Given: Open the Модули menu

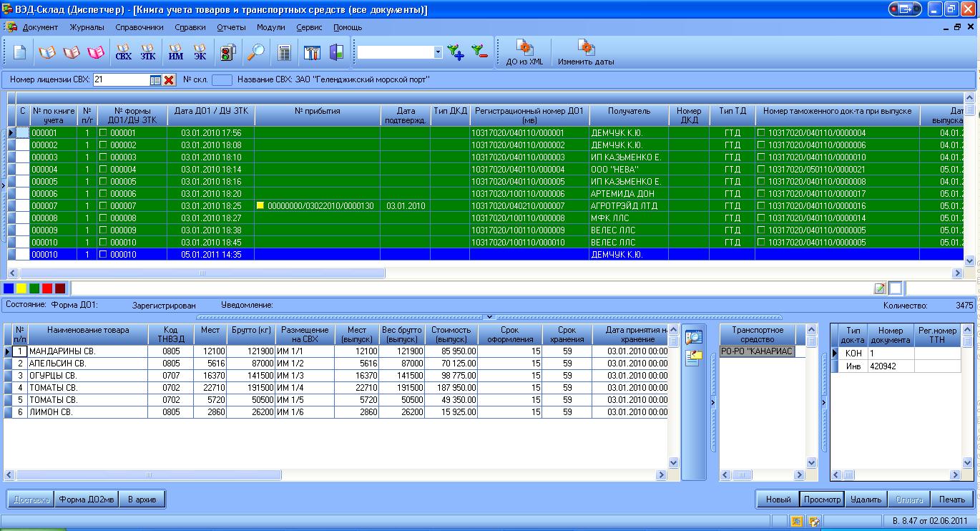Looking at the screenshot, I should tap(270, 27).
